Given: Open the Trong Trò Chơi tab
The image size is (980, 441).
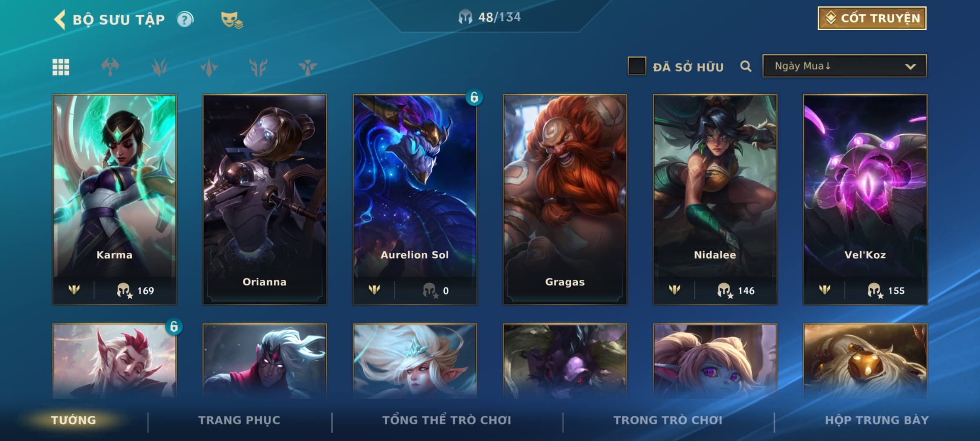Looking at the screenshot, I should click(x=668, y=420).
